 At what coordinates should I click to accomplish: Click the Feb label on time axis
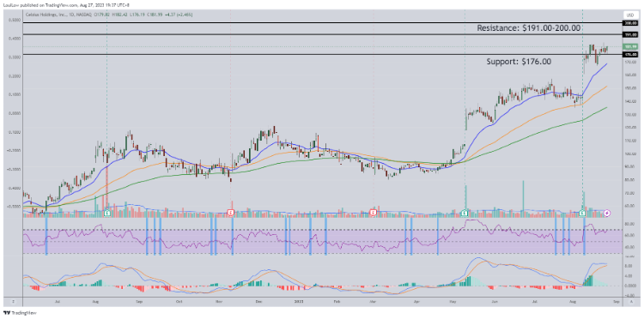coord(337,301)
